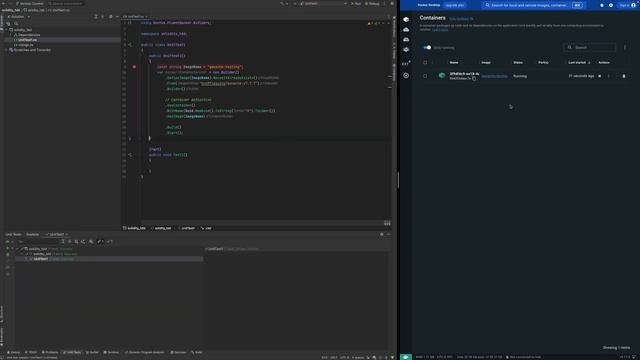
Task: Toggle 'Only running' containers switch
Action: (x=427, y=47)
